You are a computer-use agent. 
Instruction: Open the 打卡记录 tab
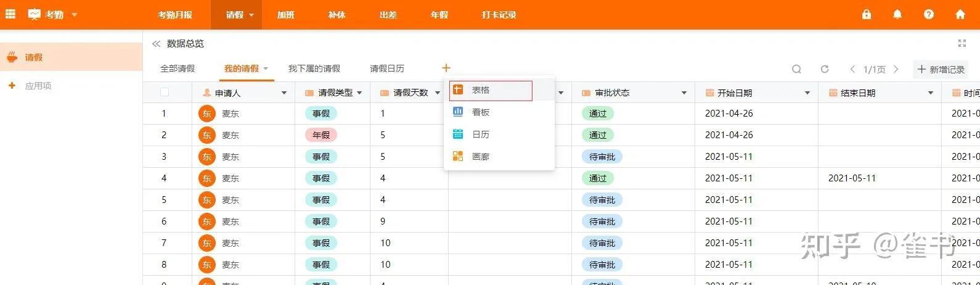coord(499,15)
